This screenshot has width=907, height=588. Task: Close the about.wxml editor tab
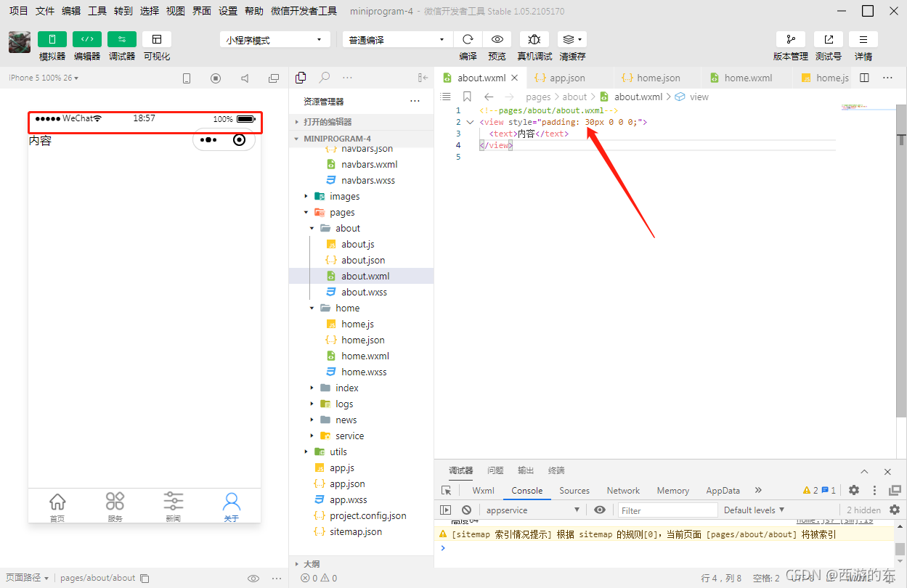tap(515, 78)
